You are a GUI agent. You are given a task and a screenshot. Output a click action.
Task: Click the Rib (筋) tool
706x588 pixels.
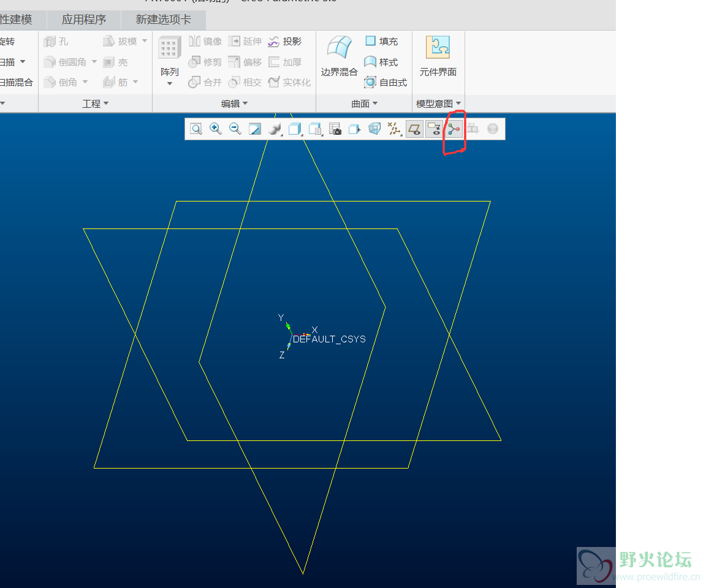(x=115, y=82)
